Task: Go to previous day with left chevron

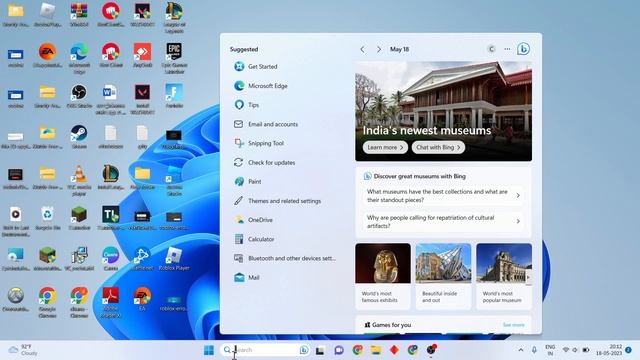Action: pos(362,49)
